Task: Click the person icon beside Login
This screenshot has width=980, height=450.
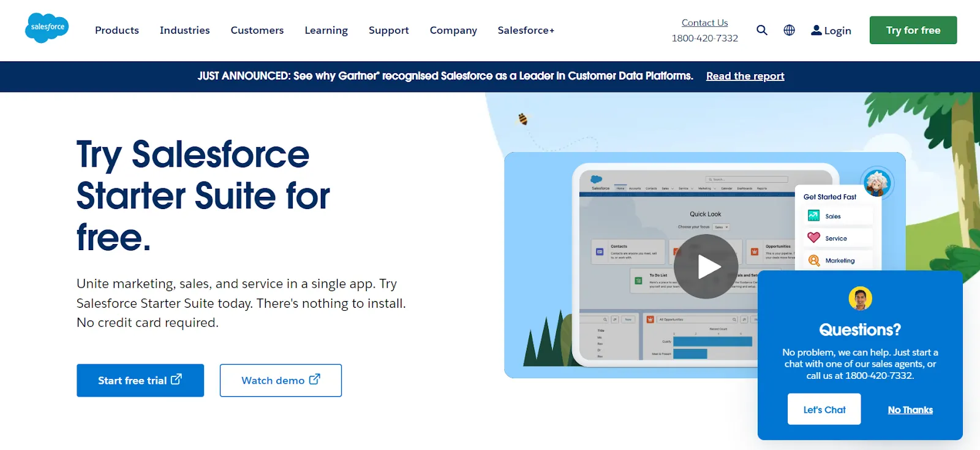Action: (816, 30)
